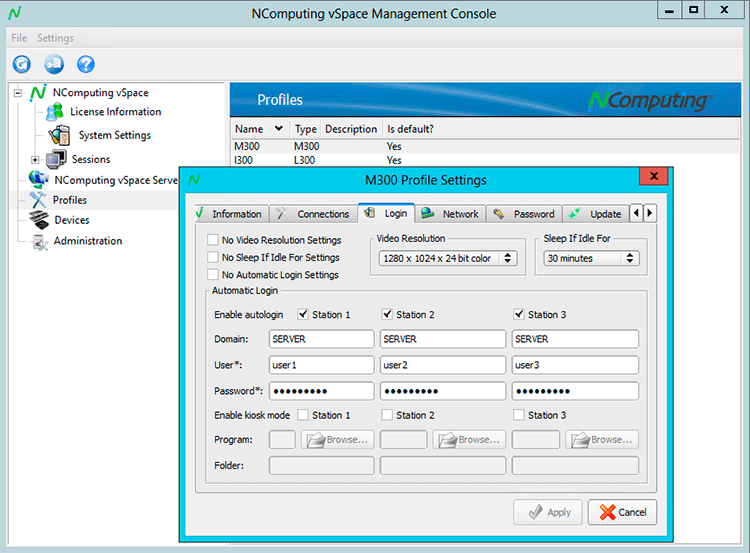750x553 pixels.
Task: Click the Station 3 Password field
Action: [x=575, y=391]
